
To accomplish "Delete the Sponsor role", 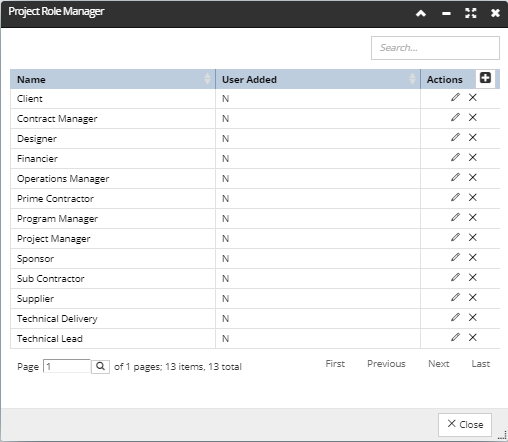I will [x=473, y=257].
